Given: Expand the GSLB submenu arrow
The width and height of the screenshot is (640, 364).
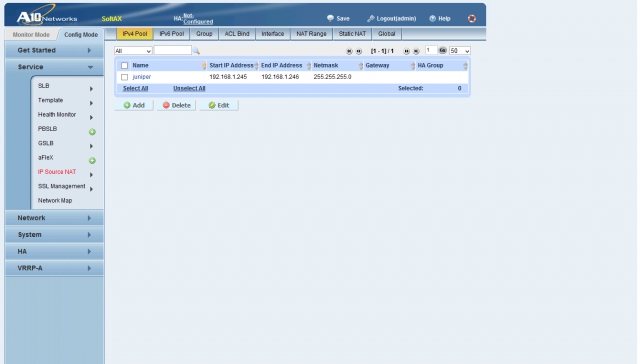Looking at the screenshot, I should pos(91,146).
